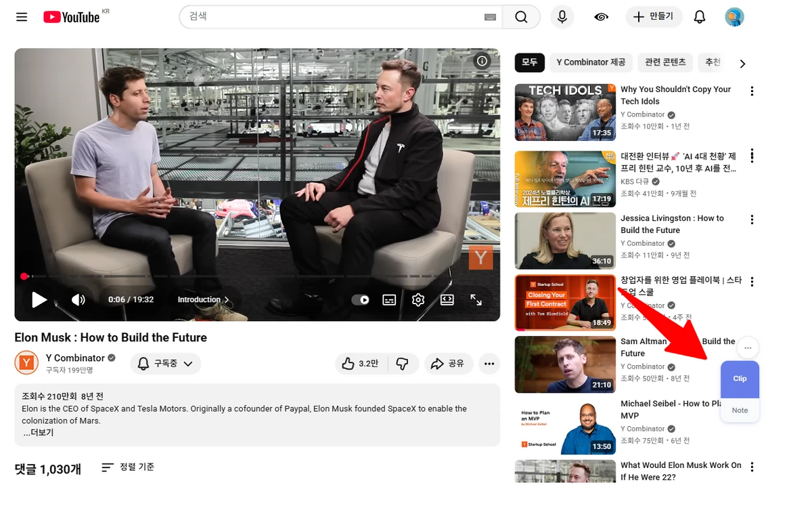Image resolution: width=812 pixels, height=508 pixels.
Task: Seek on the video progress bar
Action: click(x=257, y=276)
